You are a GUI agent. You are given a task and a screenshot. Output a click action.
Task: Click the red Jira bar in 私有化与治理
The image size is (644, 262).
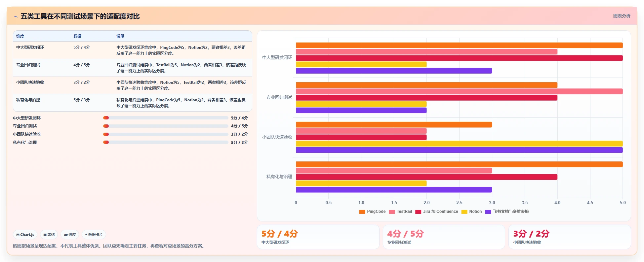coord(426,177)
